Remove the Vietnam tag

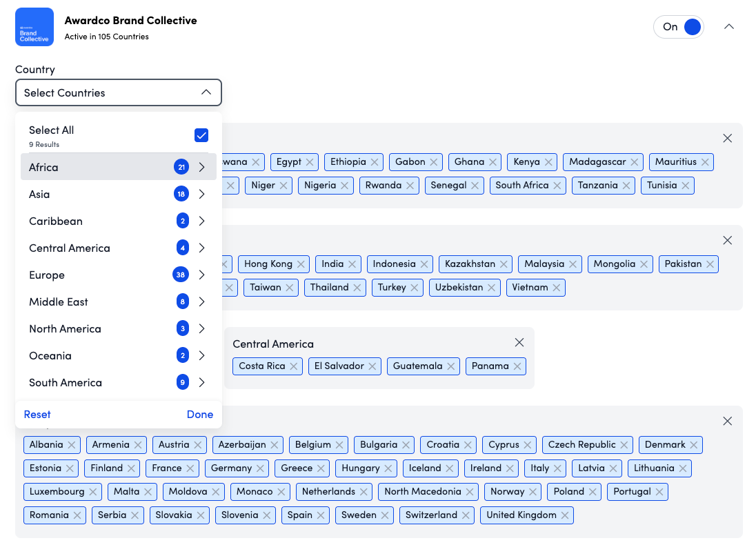[557, 288]
